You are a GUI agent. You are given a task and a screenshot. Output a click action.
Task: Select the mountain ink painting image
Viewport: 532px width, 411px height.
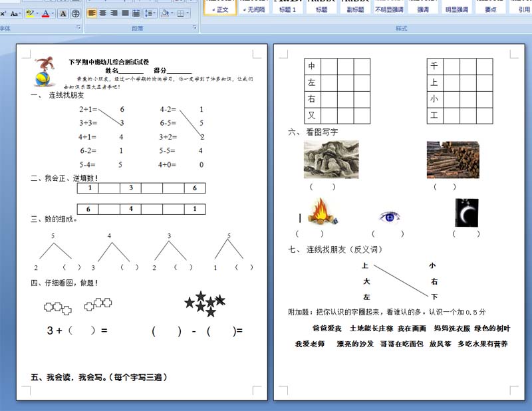click(x=331, y=160)
